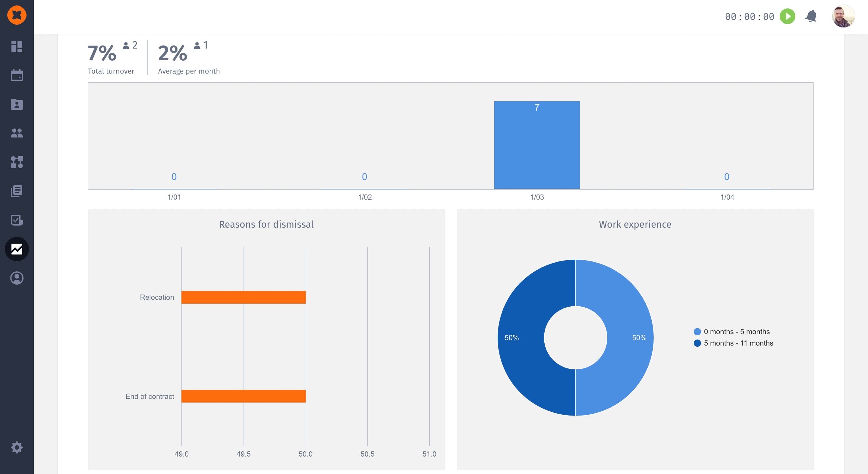The image size is (868, 474).
Task: Click the 1/02 axis label
Action: [x=365, y=197]
